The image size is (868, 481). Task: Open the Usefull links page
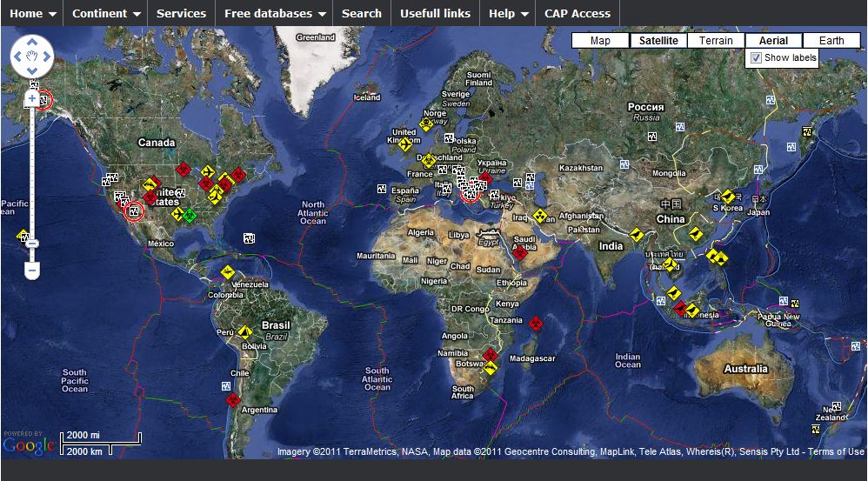pos(435,13)
